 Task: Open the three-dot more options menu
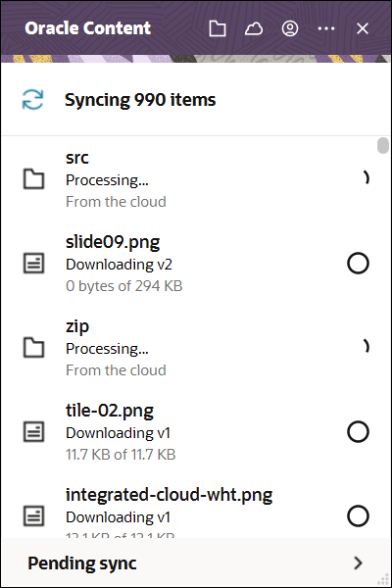click(326, 28)
